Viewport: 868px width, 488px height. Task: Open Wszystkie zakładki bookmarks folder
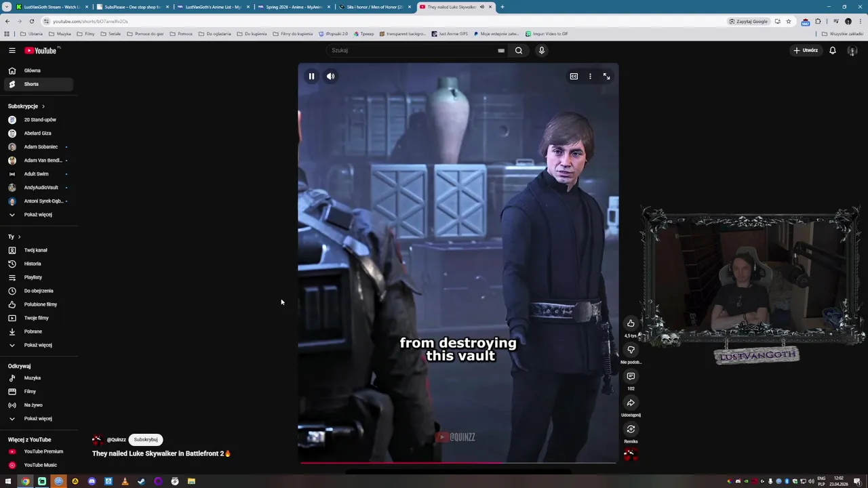[x=843, y=33]
